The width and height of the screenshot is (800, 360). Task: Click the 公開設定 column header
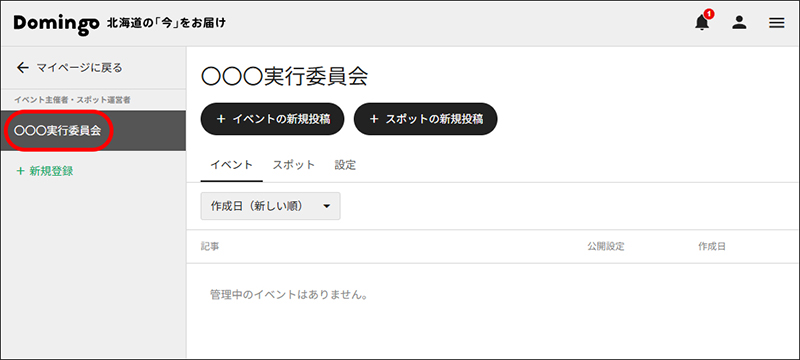coord(606,247)
